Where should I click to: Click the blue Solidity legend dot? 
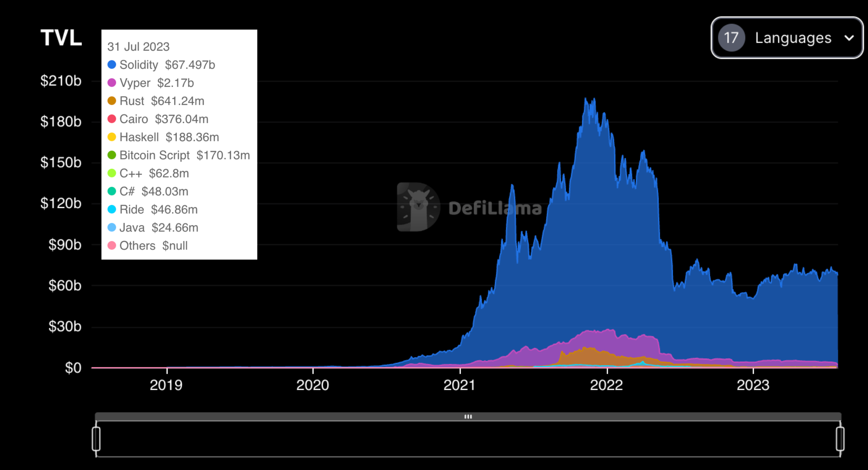point(112,65)
